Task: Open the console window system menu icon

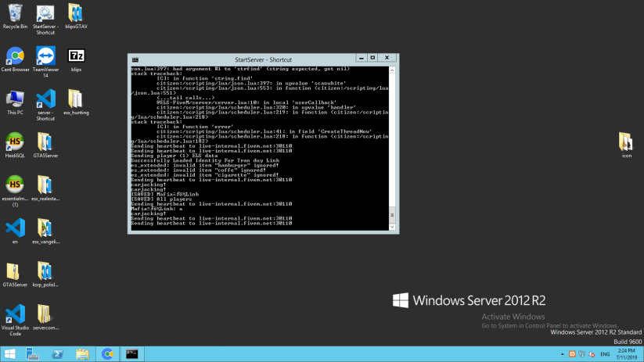Action: pyautogui.click(x=135, y=60)
